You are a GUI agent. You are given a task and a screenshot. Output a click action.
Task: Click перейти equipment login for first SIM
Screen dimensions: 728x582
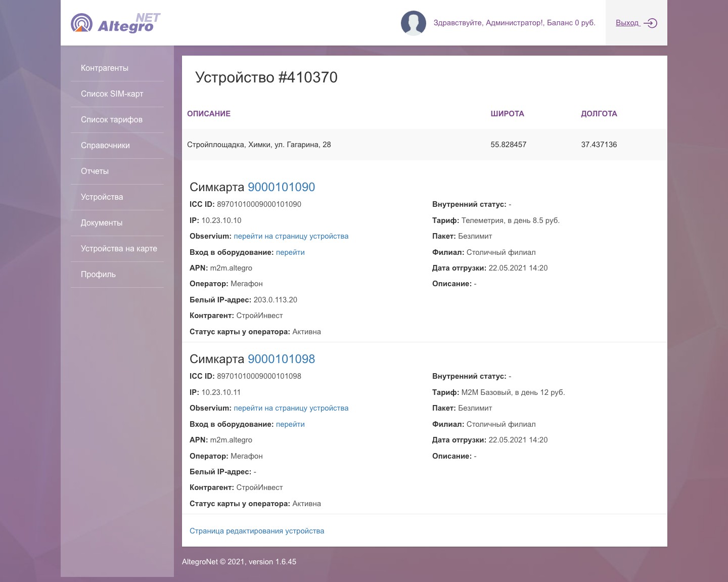point(290,252)
